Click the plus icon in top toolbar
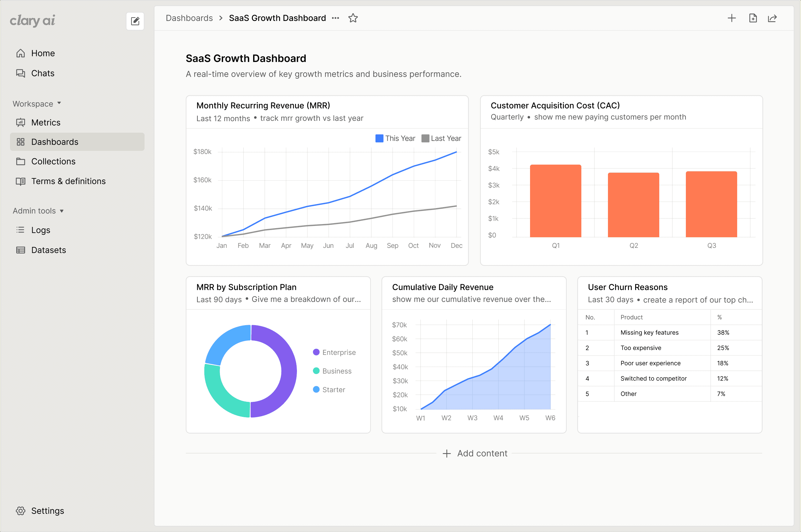801x532 pixels. tap(732, 18)
